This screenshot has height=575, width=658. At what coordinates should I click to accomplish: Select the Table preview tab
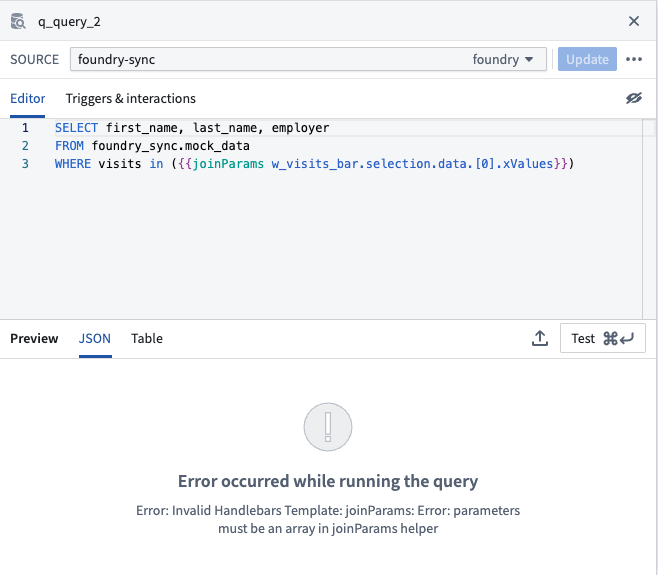(x=146, y=338)
